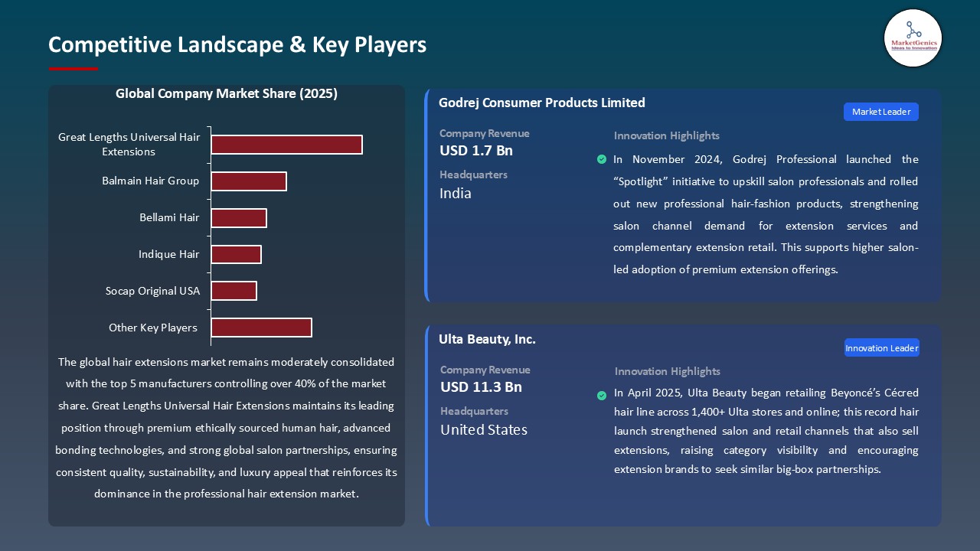This screenshot has height=551, width=980.
Task: Click the blue accent bar beside Godrej panel
Action: pos(426,195)
